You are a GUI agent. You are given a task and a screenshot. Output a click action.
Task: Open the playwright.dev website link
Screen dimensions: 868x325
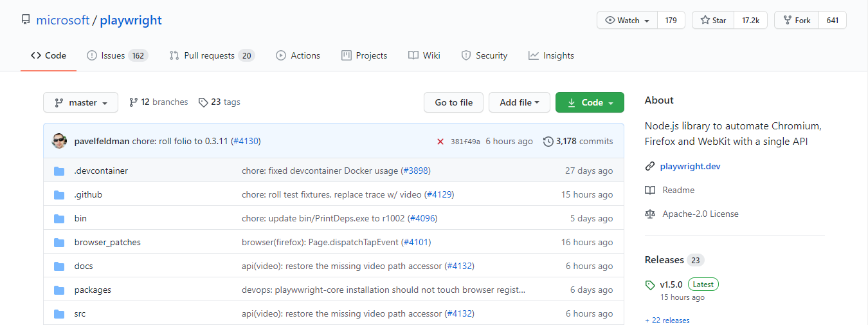690,167
